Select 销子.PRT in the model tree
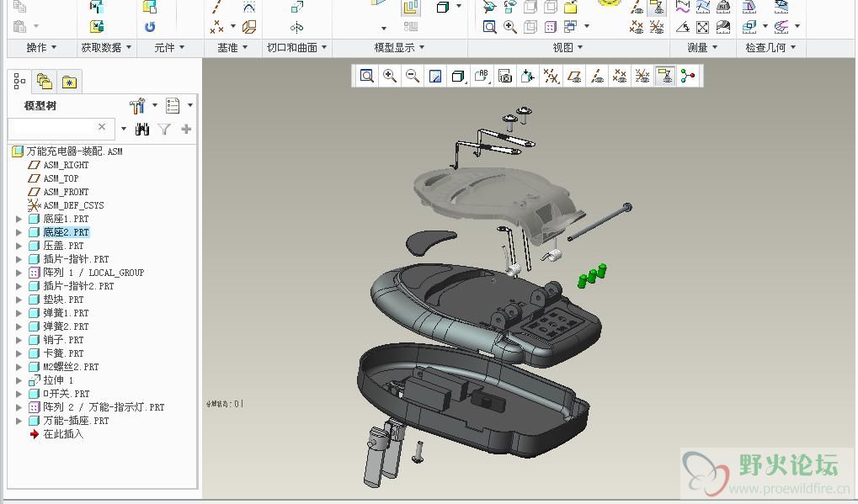Image resolution: width=858 pixels, height=504 pixels. [63, 340]
